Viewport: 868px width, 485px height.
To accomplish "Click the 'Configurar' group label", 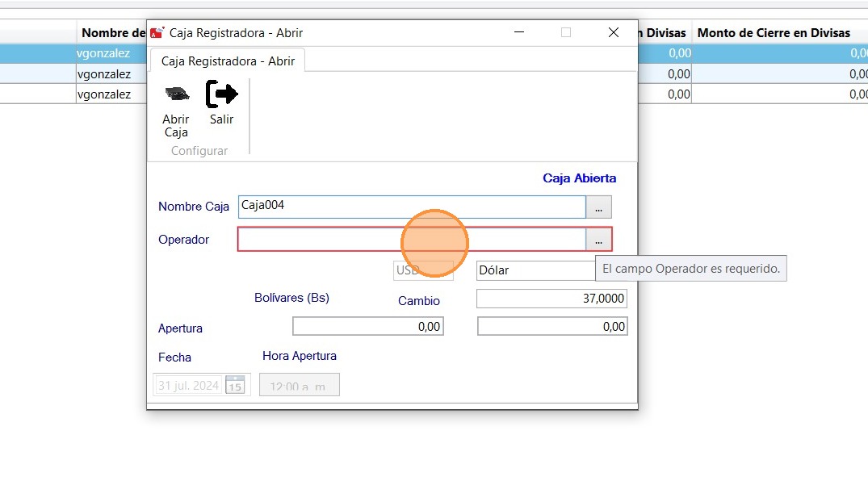I will pos(199,151).
